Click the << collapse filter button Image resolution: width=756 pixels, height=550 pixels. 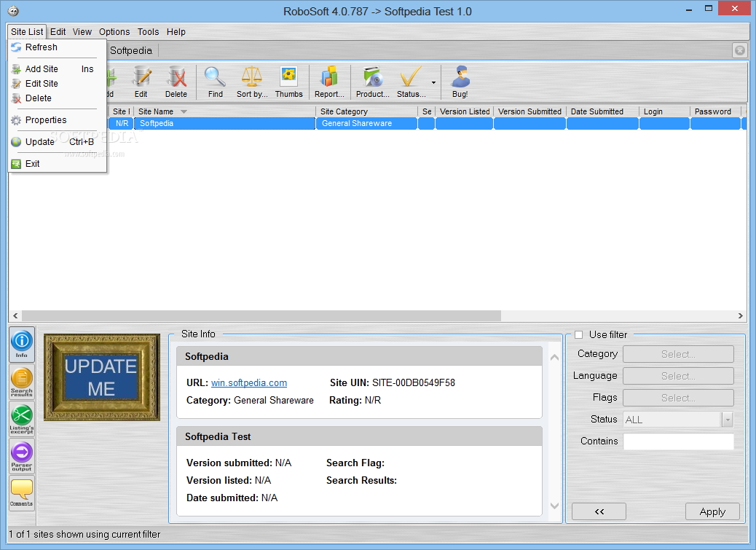click(599, 511)
